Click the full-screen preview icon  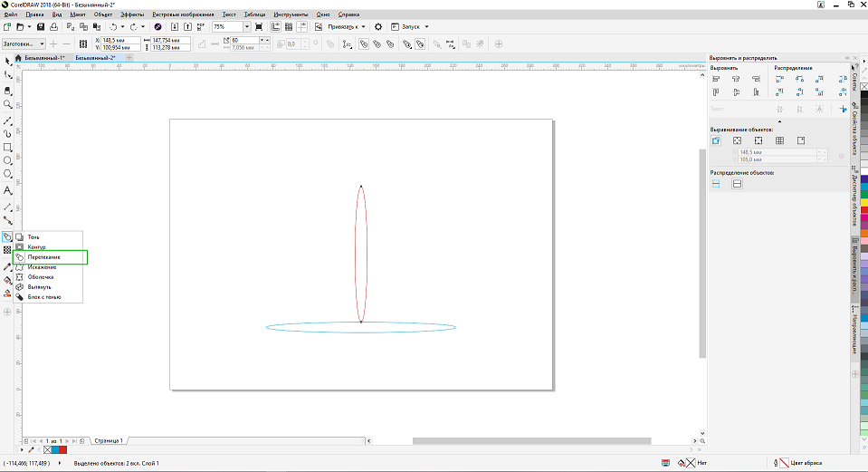coord(259,26)
